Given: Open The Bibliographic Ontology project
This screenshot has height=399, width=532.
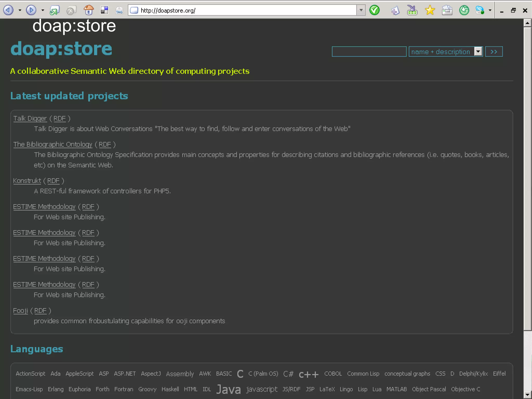Looking at the screenshot, I should coord(53,144).
